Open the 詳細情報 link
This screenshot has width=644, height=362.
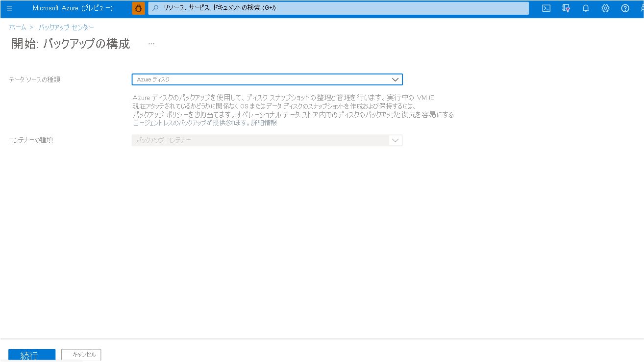(x=264, y=123)
